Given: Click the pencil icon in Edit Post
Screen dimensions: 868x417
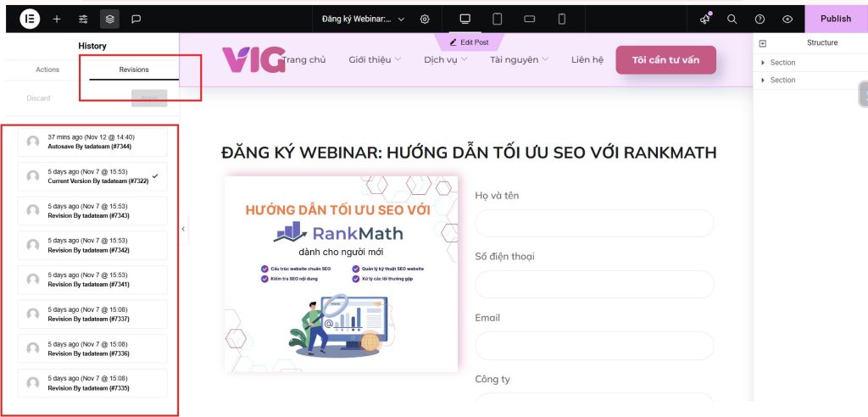Looking at the screenshot, I should pos(453,42).
